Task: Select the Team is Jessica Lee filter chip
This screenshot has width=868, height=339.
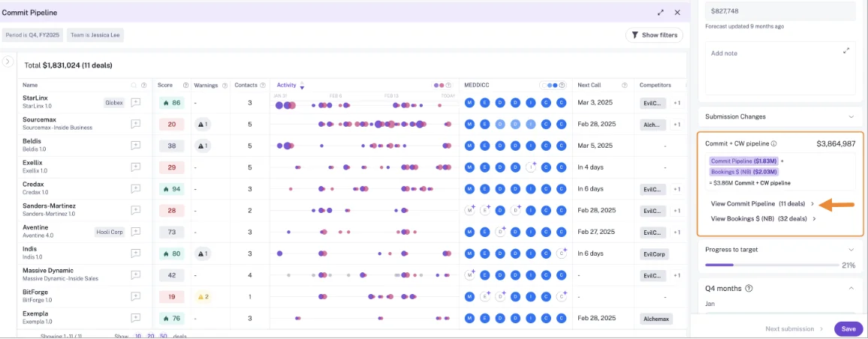Action: [x=95, y=34]
